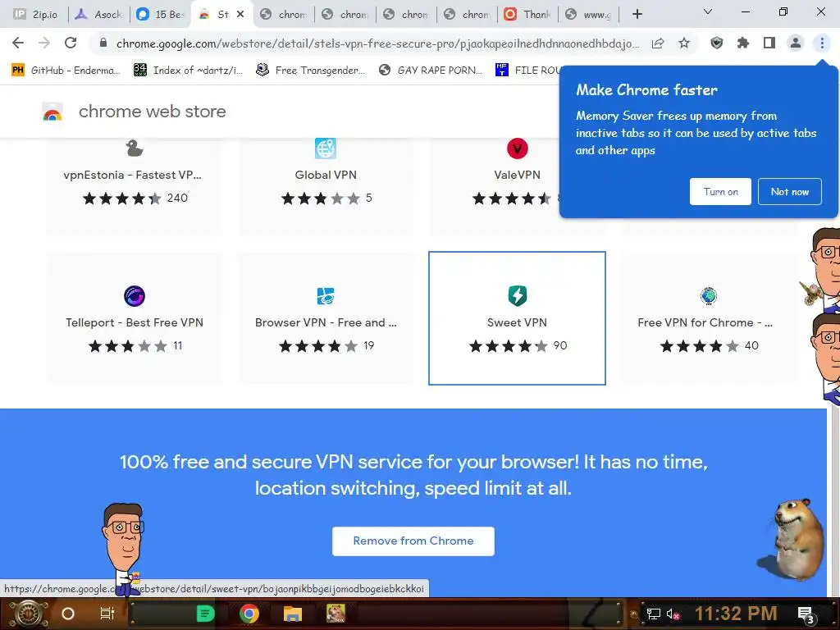This screenshot has width=840, height=630.
Task: Open a new tab
Action: (x=637, y=15)
